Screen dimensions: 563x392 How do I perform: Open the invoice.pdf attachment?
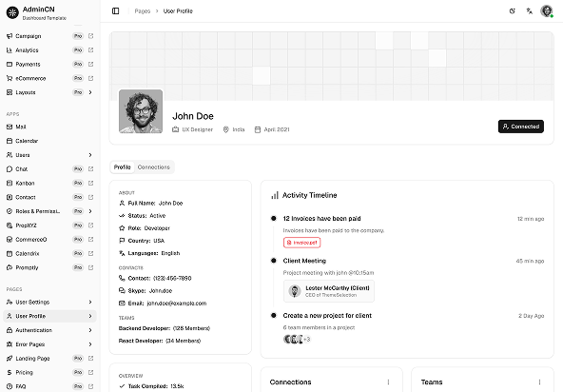(302, 243)
